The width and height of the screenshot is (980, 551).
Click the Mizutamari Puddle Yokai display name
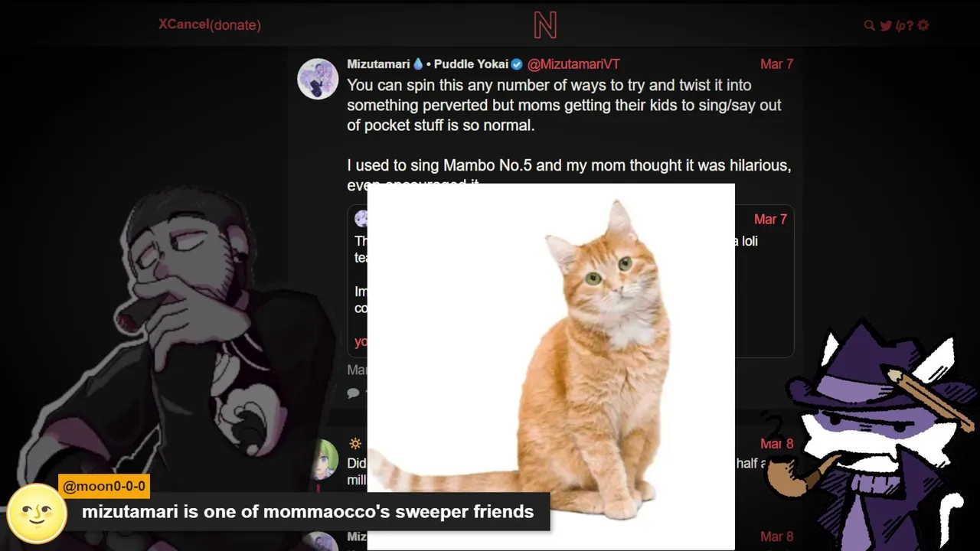tap(427, 64)
